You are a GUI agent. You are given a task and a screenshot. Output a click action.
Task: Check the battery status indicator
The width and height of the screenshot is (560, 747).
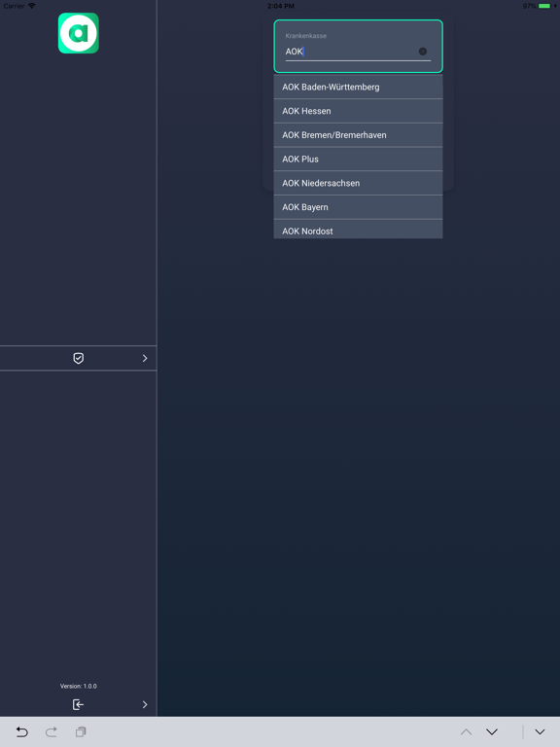pos(544,6)
